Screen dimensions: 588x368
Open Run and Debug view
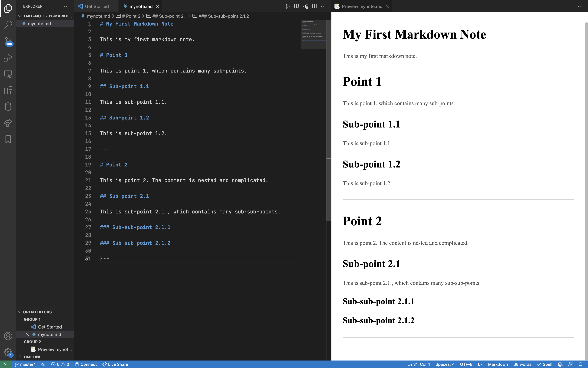click(8, 58)
